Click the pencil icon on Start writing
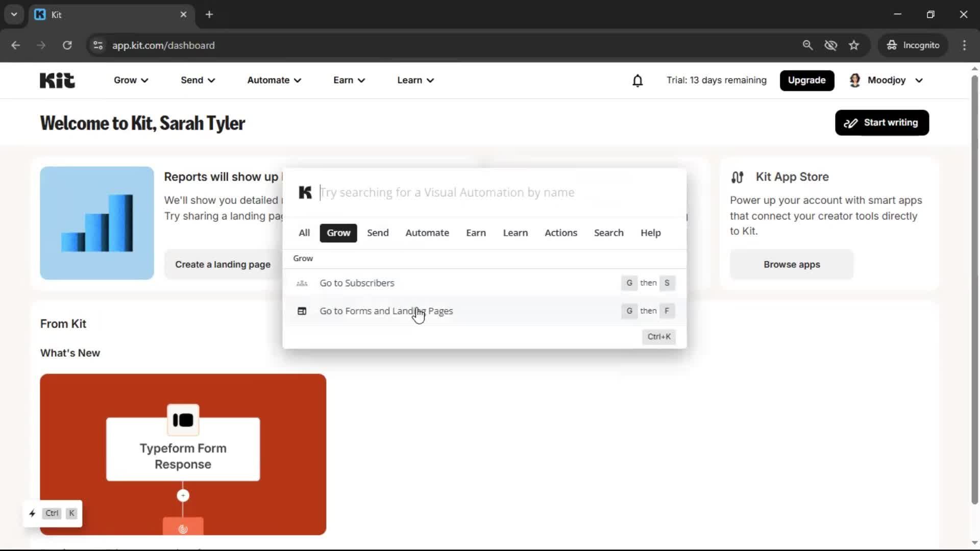 coord(851,122)
